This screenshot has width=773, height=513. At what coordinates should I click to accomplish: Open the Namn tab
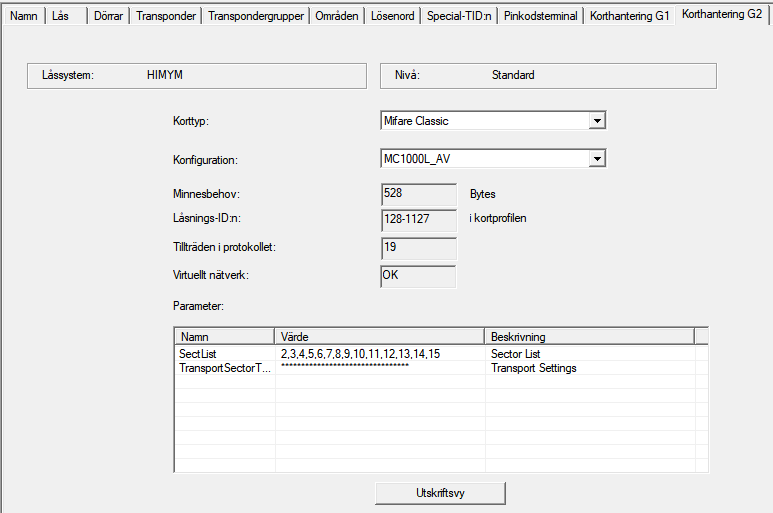click(23, 16)
